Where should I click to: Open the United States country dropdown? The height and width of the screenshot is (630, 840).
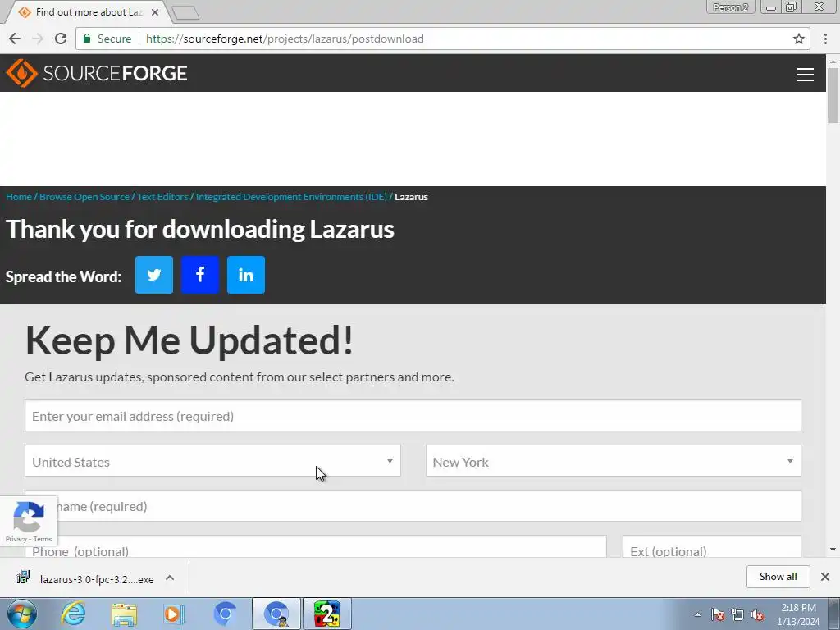click(x=212, y=461)
